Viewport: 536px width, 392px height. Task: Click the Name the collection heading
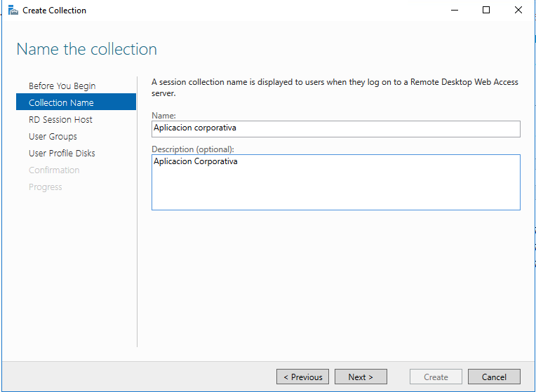(87, 49)
